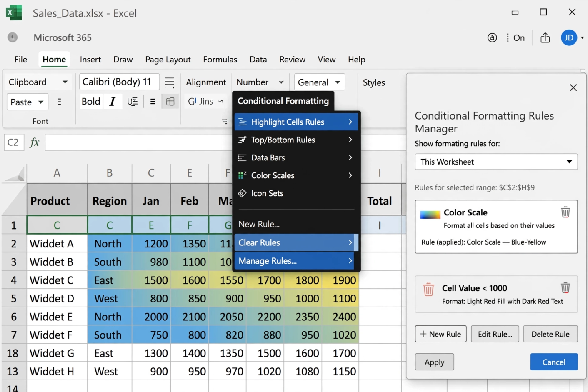Switch to the Insert tab
This screenshot has height=392, width=588.
[90, 60]
